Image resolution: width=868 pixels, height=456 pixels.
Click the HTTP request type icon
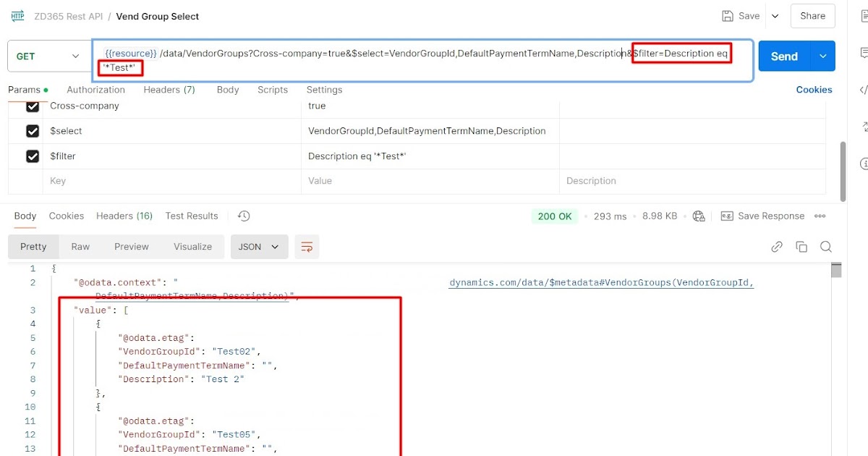(x=18, y=16)
